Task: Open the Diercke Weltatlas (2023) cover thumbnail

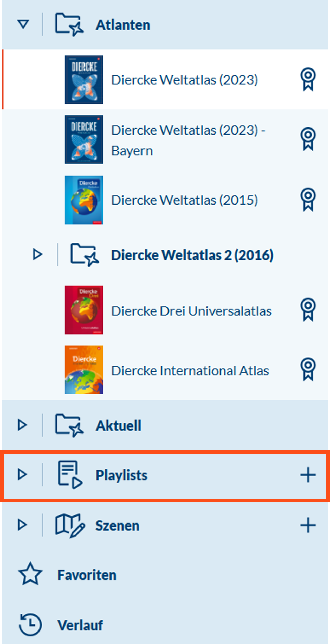Action: click(x=84, y=80)
